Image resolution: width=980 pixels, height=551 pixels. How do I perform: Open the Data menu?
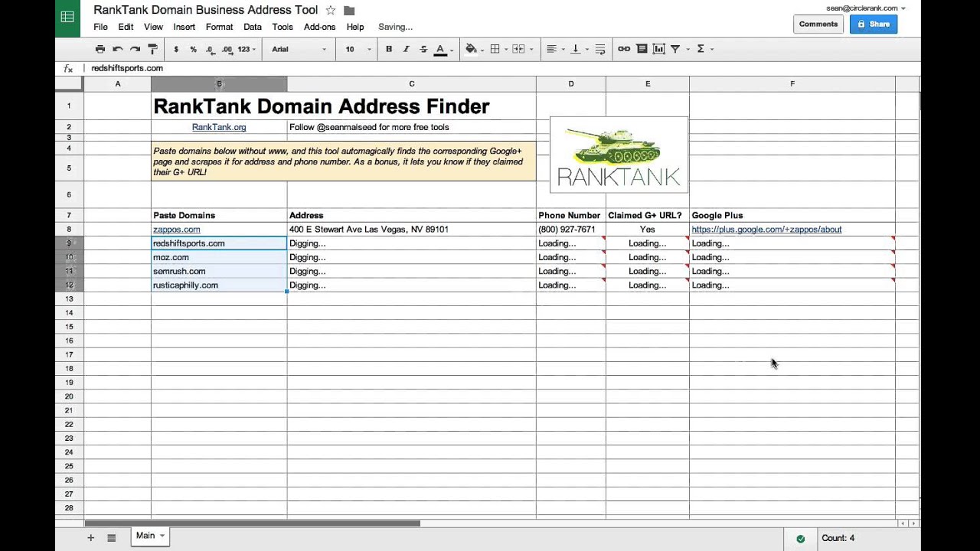[x=253, y=27]
